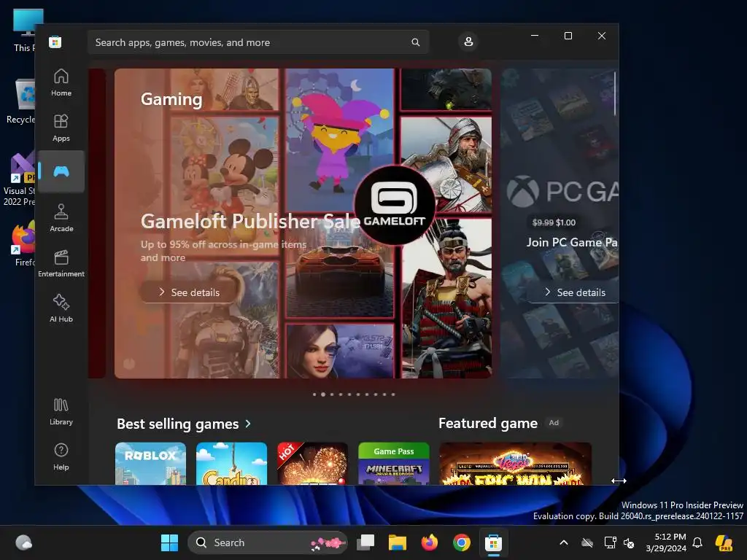Click the Join PC Game Pass banner
The height and width of the screenshot is (560, 747).
(560, 223)
